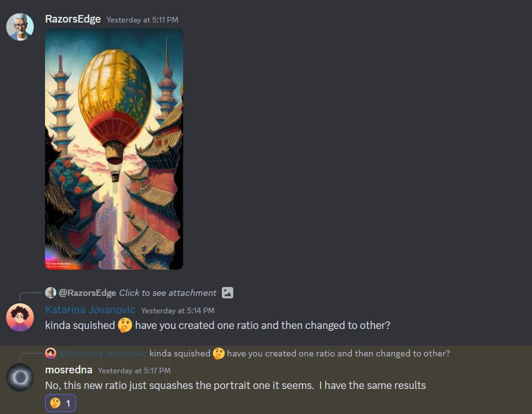
Task: Open mosredna's dark circle avatar
Action: [x=20, y=377]
